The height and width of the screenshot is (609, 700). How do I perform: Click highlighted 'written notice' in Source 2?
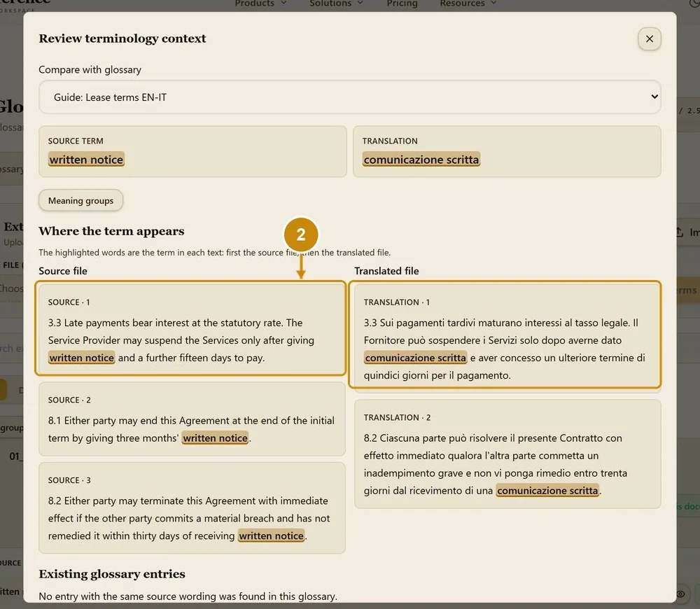pos(215,438)
